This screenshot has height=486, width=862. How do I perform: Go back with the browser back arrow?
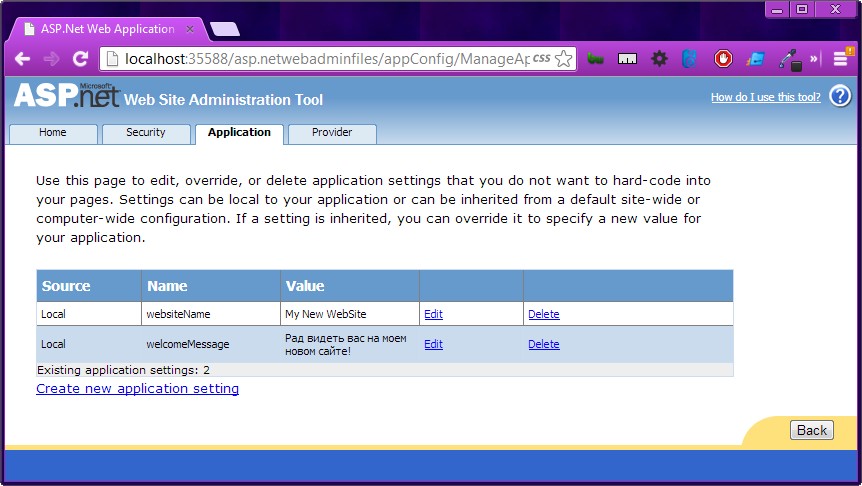23,59
